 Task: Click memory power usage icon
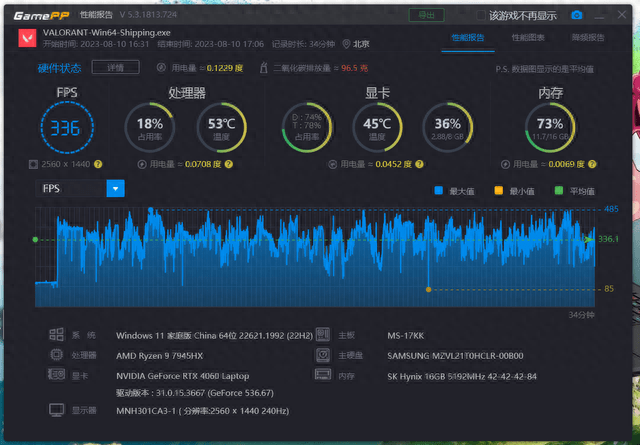click(x=505, y=164)
